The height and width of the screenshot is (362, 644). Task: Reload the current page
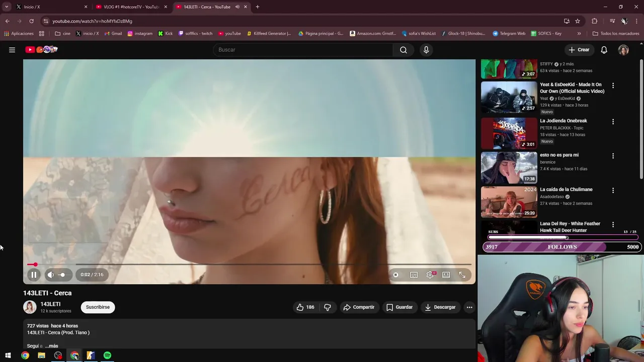(x=31, y=21)
